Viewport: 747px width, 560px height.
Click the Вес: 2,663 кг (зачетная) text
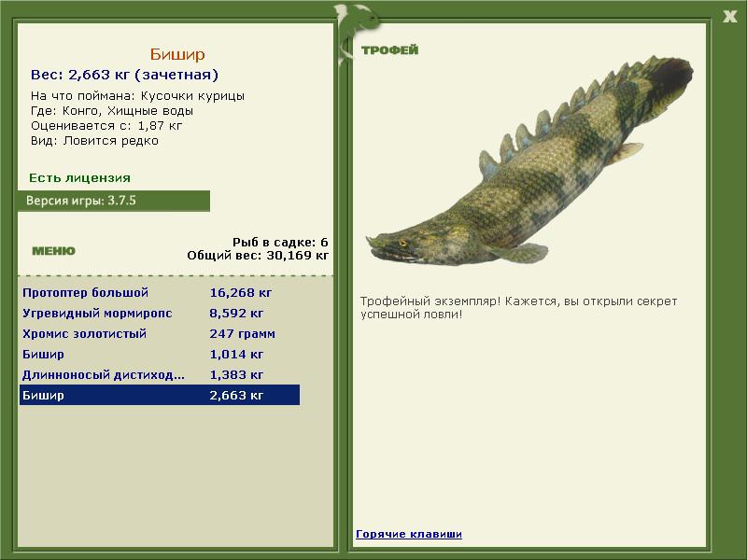(124, 75)
